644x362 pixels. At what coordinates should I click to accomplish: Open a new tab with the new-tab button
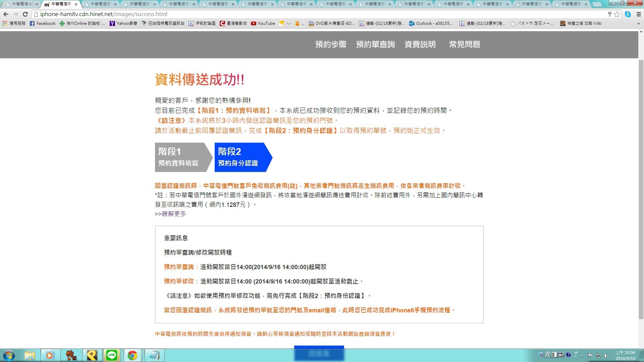tap(597, 4)
